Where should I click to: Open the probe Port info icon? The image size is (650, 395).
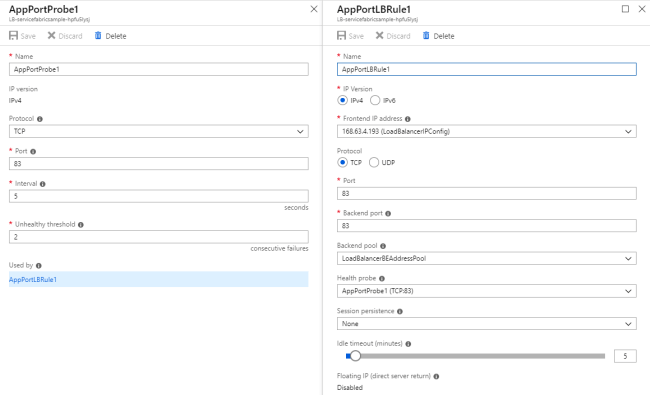coord(33,152)
